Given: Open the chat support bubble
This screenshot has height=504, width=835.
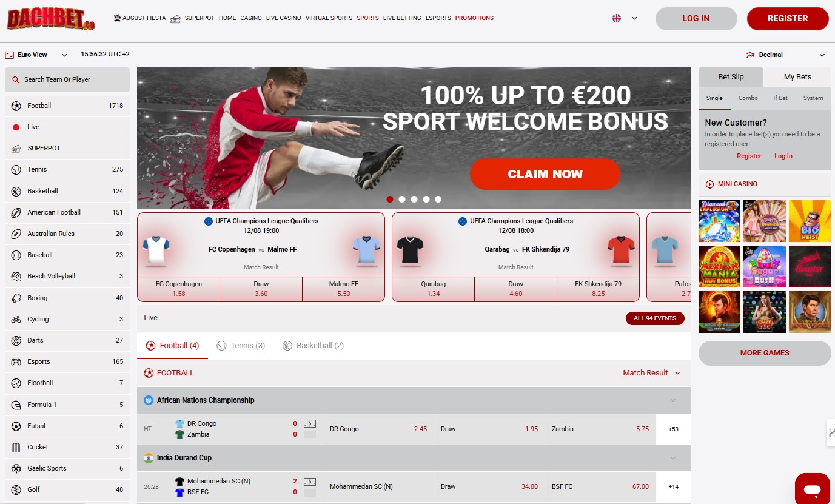Looking at the screenshot, I should pyautogui.click(x=813, y=489).
